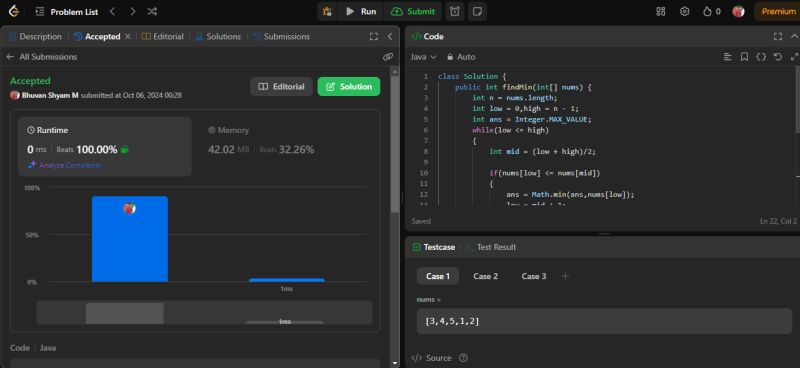Go to previous problem arrow

(x=113, y=11)
